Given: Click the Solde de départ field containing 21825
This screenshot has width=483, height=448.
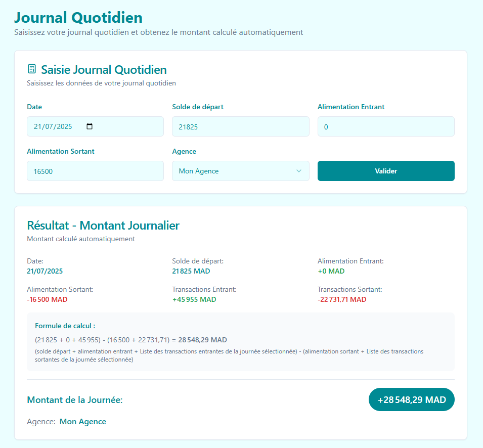Looking at the screenshot, I should [x=241, y=126].
